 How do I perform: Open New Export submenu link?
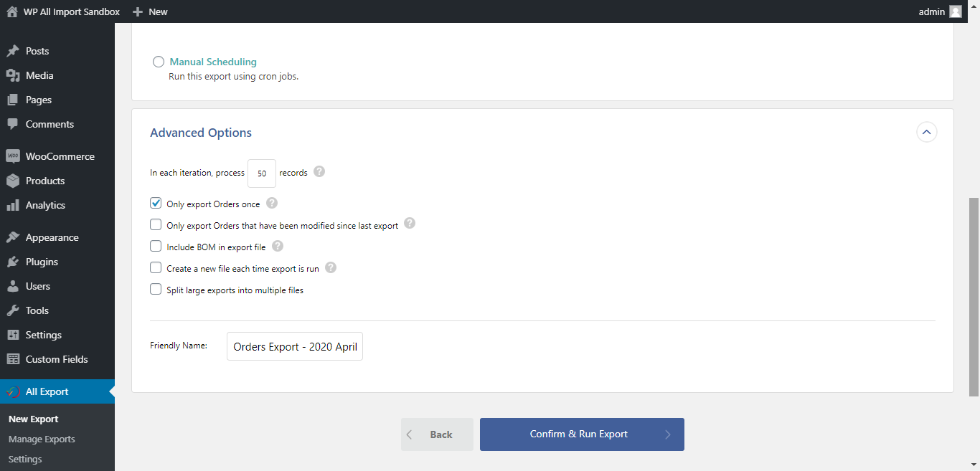[x=34, y=419]
